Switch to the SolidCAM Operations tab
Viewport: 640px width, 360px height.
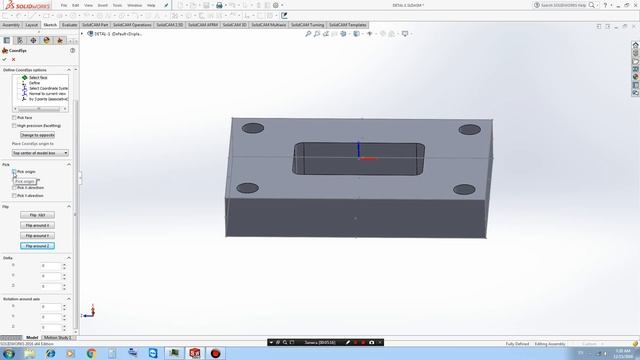[132, 25]
